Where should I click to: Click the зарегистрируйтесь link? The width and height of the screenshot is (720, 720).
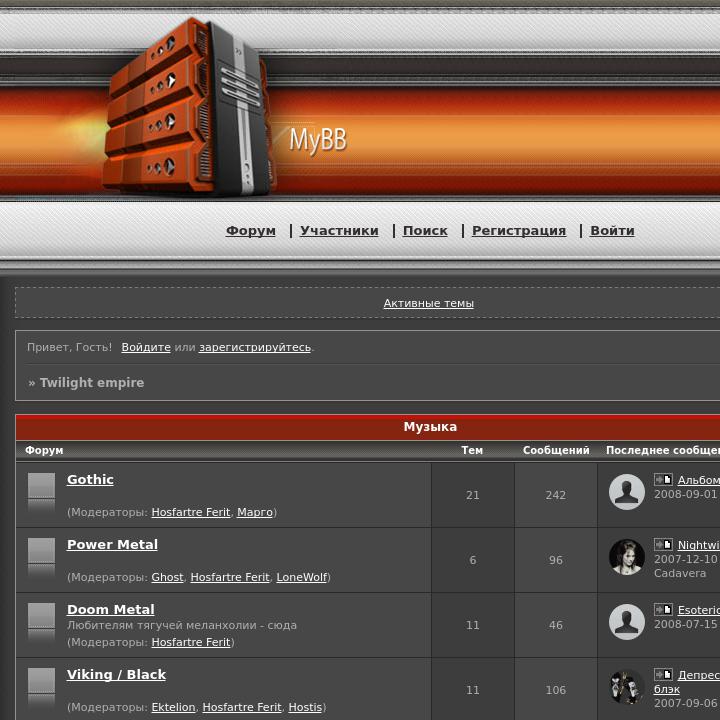point(255,347)
